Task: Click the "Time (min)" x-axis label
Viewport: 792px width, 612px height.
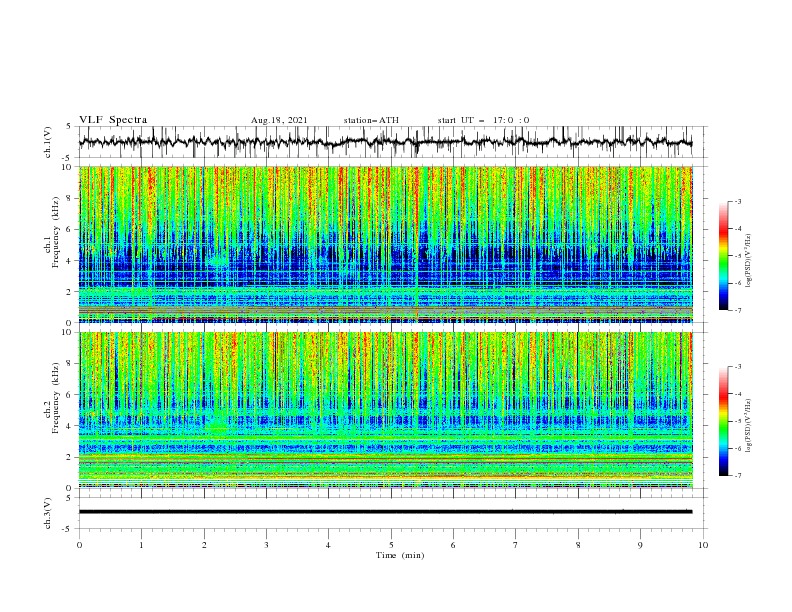Action: (400, 555)
